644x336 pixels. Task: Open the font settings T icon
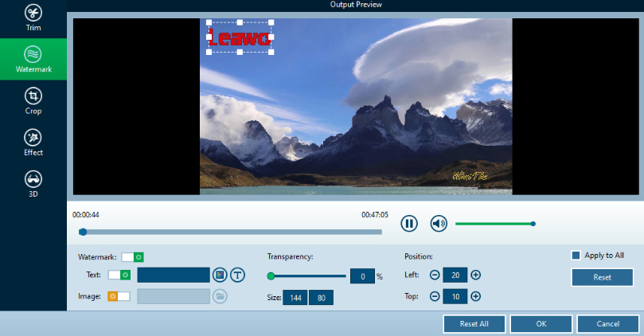237,275
